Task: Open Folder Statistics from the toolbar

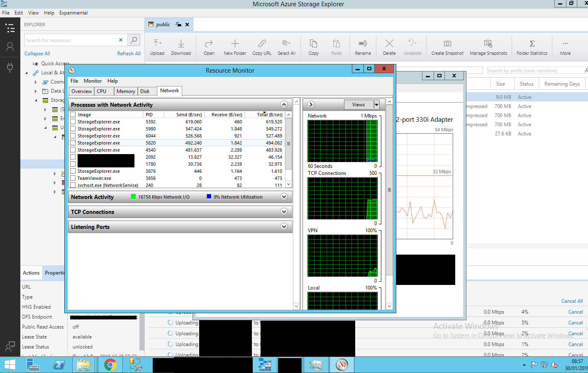Action: (x=532, y=47)
